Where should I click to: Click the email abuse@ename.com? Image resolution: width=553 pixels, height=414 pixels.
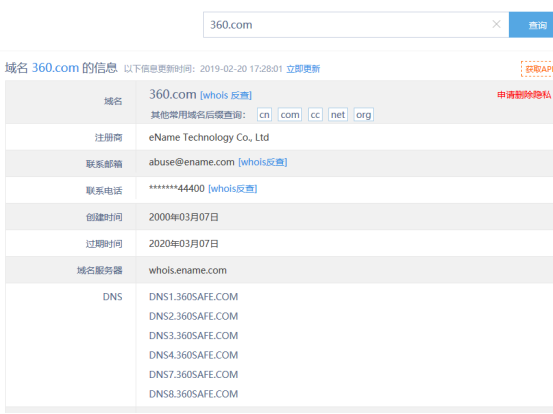click(192, 162)
